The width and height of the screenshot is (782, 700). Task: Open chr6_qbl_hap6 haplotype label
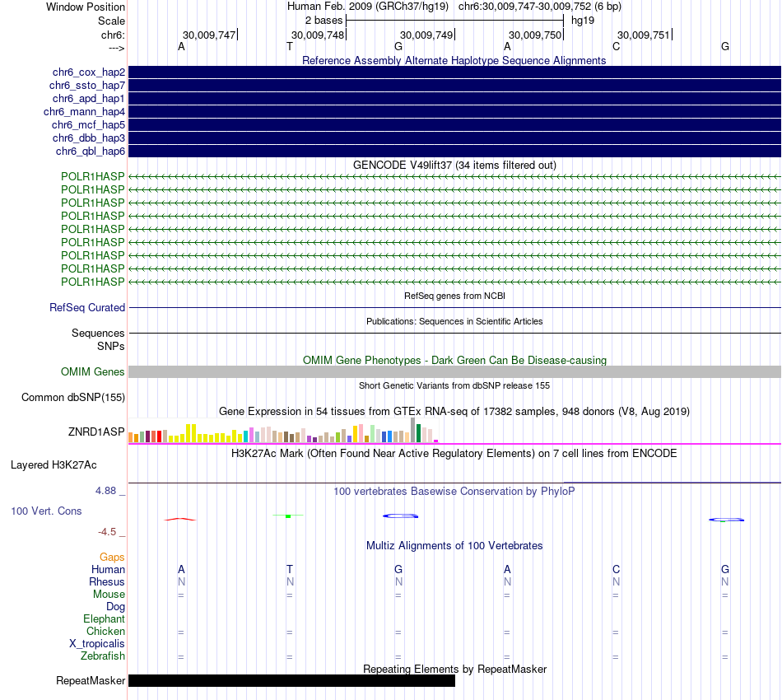(x=91, y=152)
